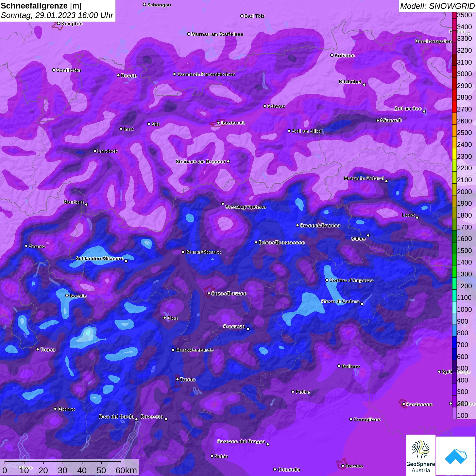Click the Rovereto label

tap(152, 417)
